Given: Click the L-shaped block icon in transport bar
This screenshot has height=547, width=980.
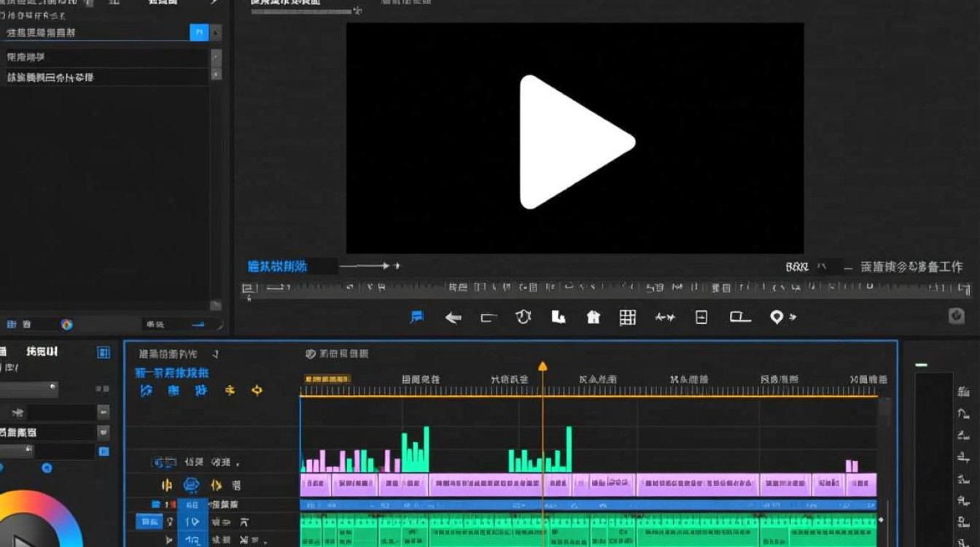Looking at the screenshot, I should point(558,317).
